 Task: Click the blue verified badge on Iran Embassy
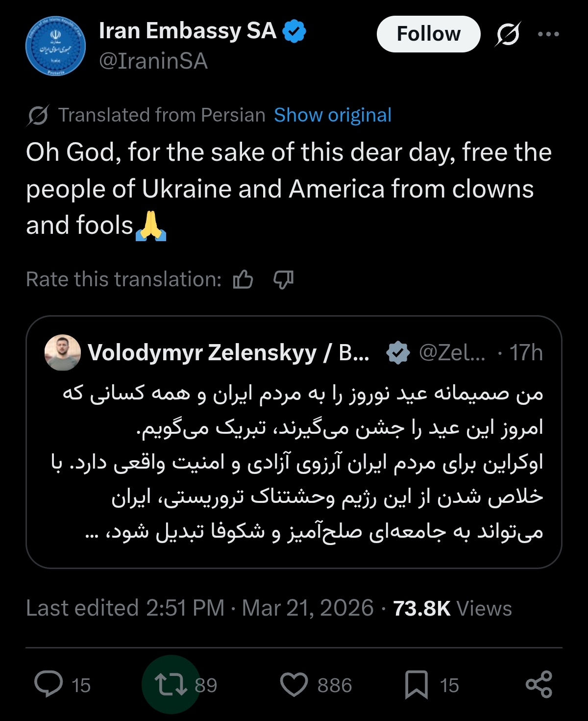[x=294, y=31]
